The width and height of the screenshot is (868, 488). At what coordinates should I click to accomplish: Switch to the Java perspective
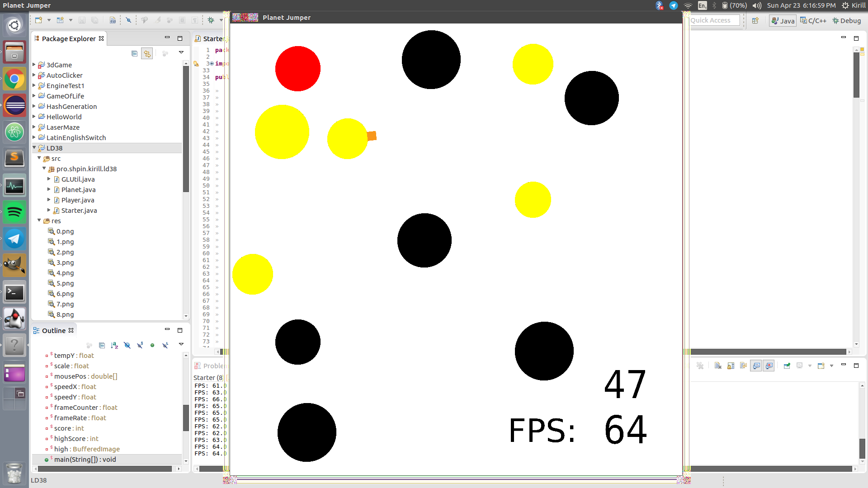[x=783, y=21]
